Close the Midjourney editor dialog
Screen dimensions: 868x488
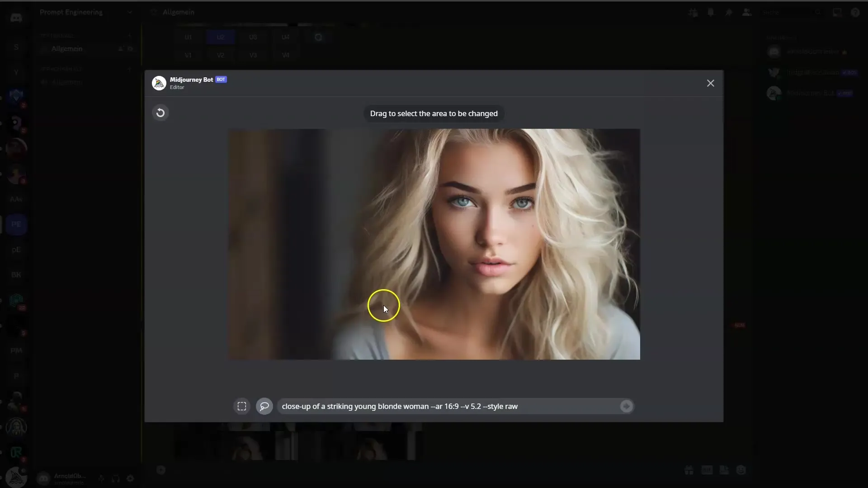pyautogui.click(x=711, y=83)
